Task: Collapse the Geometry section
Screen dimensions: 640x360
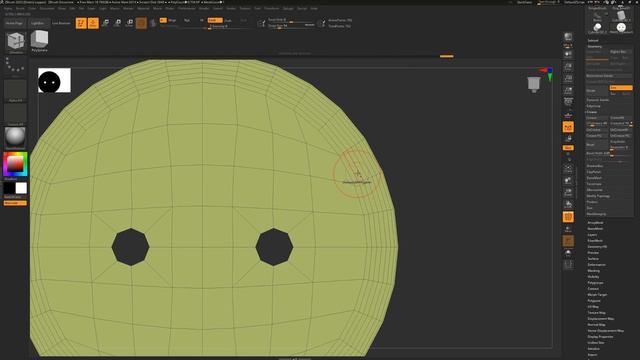Action: point(595,47)
